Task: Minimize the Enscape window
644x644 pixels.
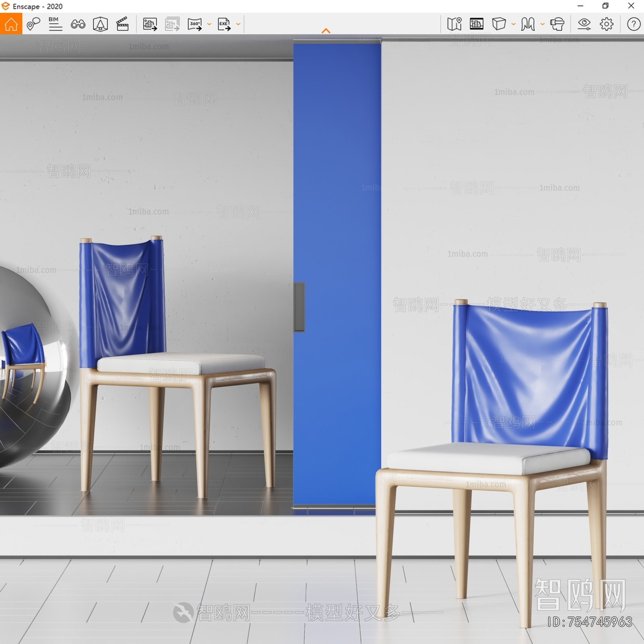Action: point(580,6)
